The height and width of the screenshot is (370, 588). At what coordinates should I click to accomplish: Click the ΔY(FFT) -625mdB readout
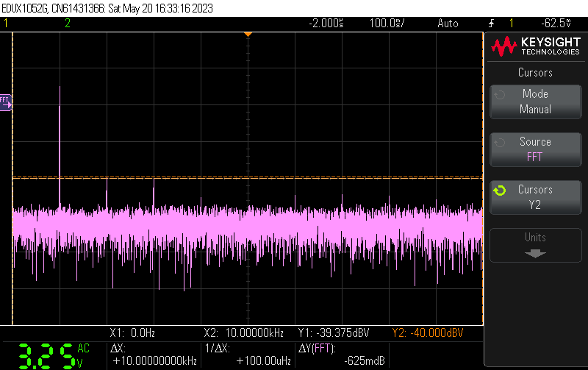click(342, 355)
